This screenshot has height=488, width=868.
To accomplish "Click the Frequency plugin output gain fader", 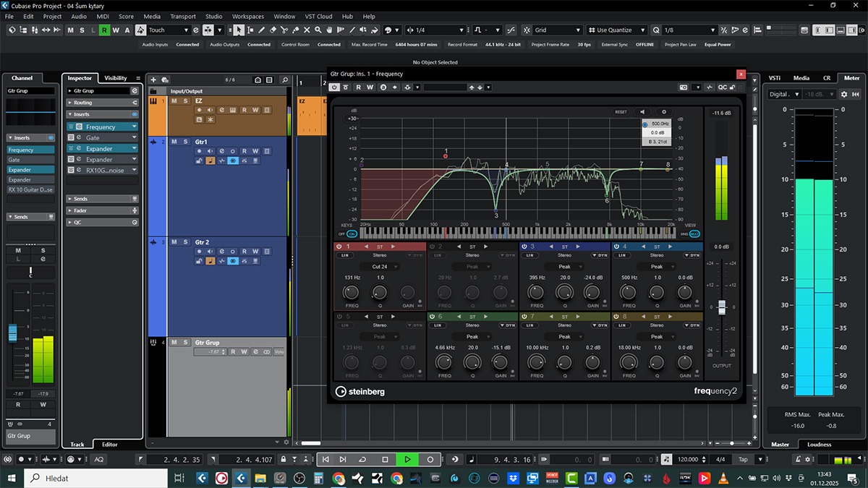I will (x=721, y=307).
